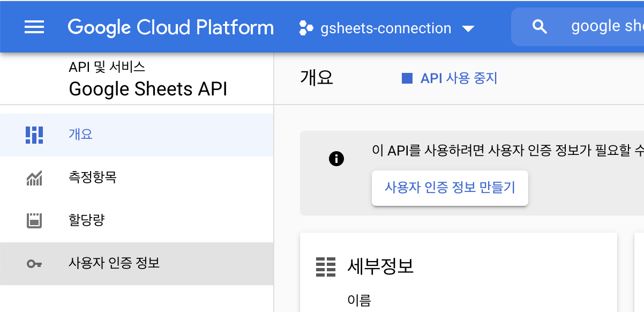Open the navigation hamburger menu
Viewport: 644px width, 312px height.
click(x=34, y=27)
